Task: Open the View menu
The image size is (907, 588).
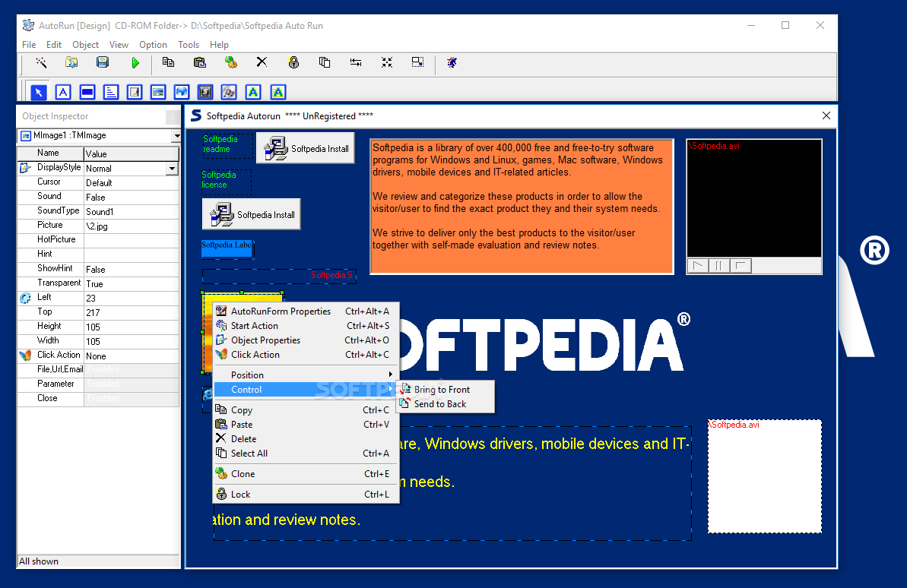Action: 119,45
